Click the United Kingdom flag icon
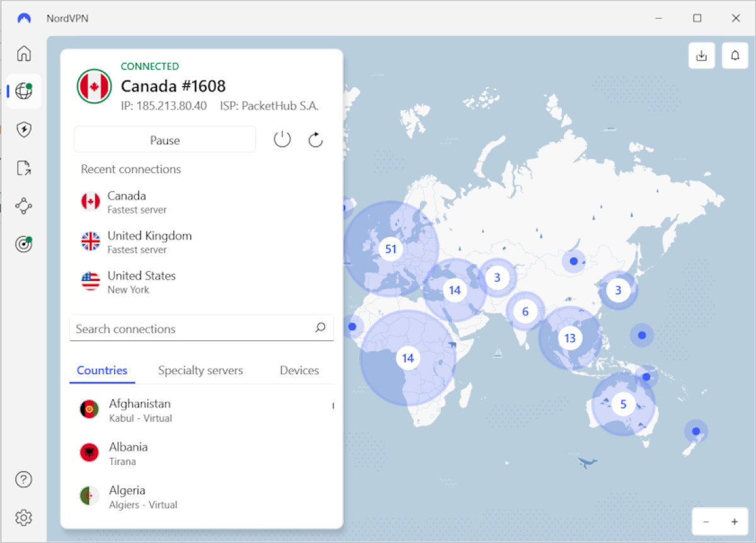 click(x=91, y=241)
